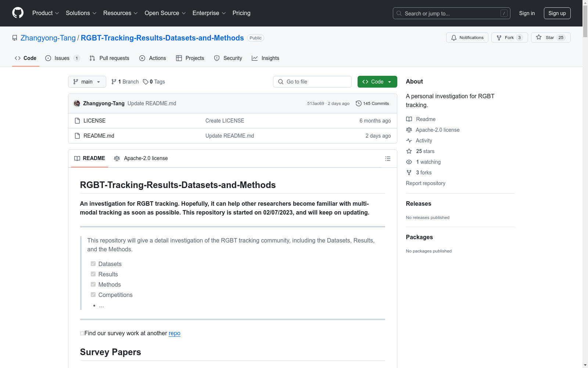Select the Apache-2.0 license tab in file viewer
588x368 pixels.
(141, 158)
